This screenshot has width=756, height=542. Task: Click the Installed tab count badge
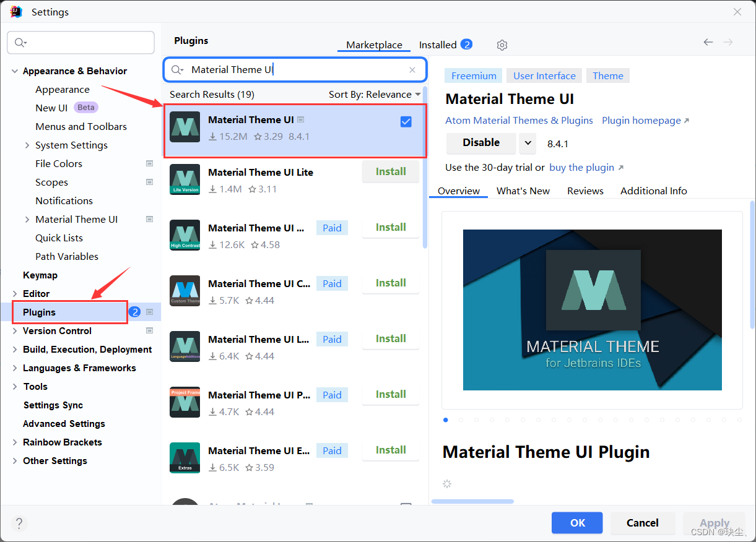click(x=467, y=44)
